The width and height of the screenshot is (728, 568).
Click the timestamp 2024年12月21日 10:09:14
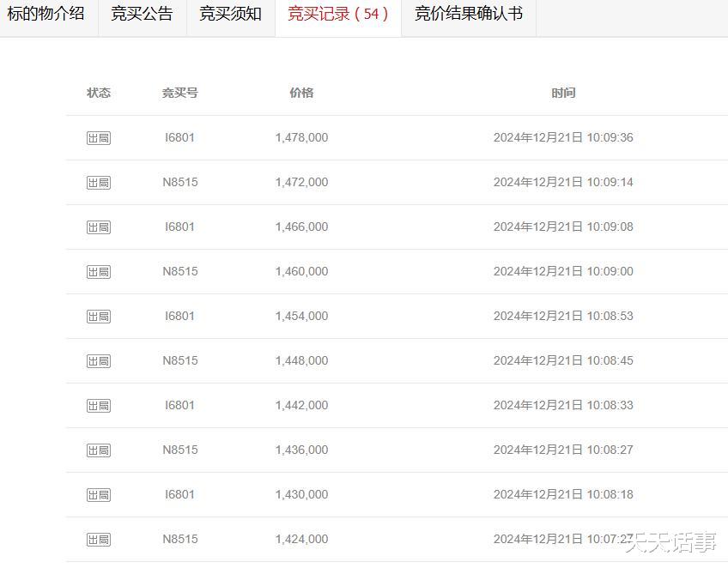coord(563,182)
